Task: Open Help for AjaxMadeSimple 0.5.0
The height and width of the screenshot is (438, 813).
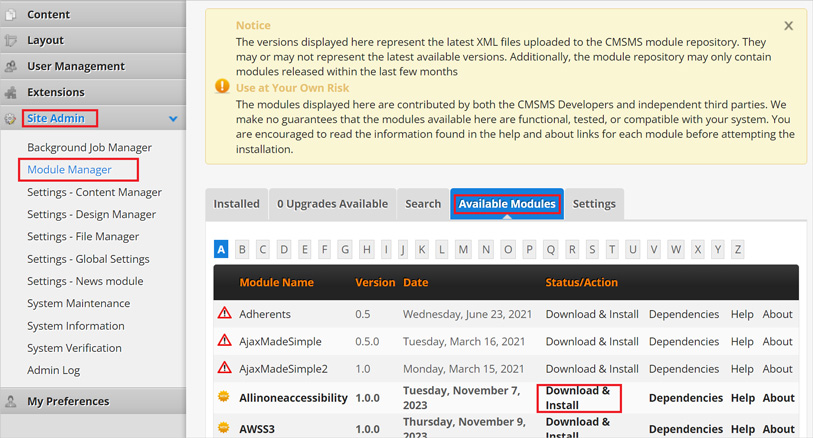Action: point(742,342)
